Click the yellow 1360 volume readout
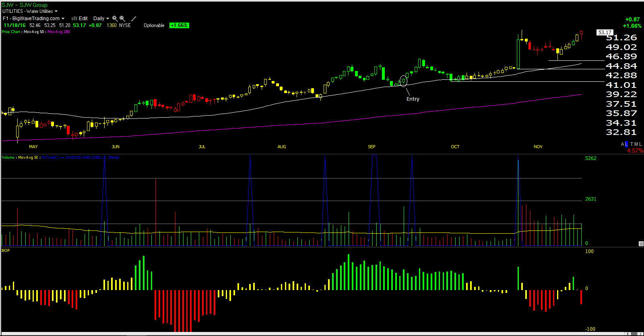The height and width of the screenshot is (336, 644). point(111,25)
